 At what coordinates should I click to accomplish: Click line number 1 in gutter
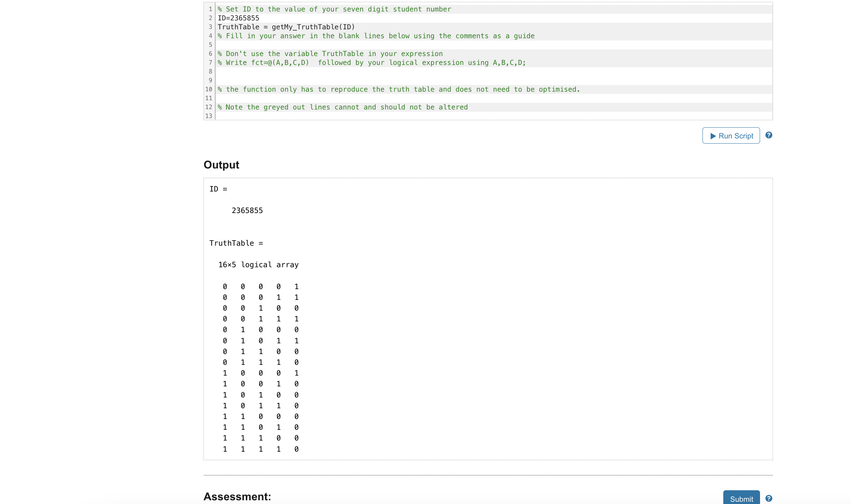click(210, 9)
